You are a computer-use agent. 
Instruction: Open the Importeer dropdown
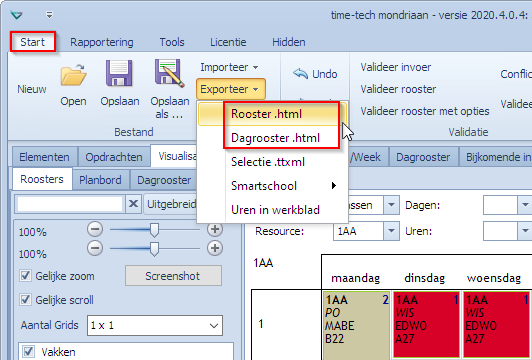pyautogui.click(x=229, y=67)
